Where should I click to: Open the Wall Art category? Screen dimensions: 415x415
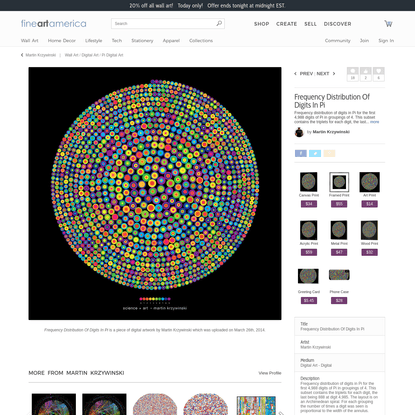click(x=30, y=41)
